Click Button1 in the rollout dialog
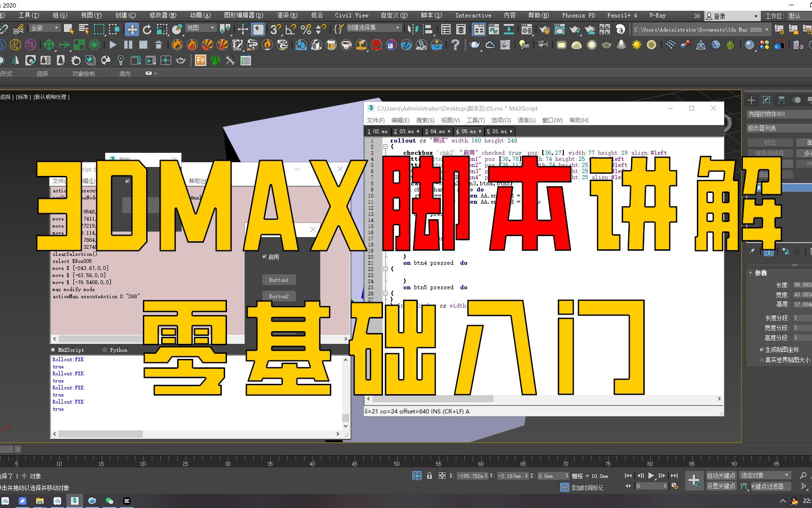 pos(279,279)
